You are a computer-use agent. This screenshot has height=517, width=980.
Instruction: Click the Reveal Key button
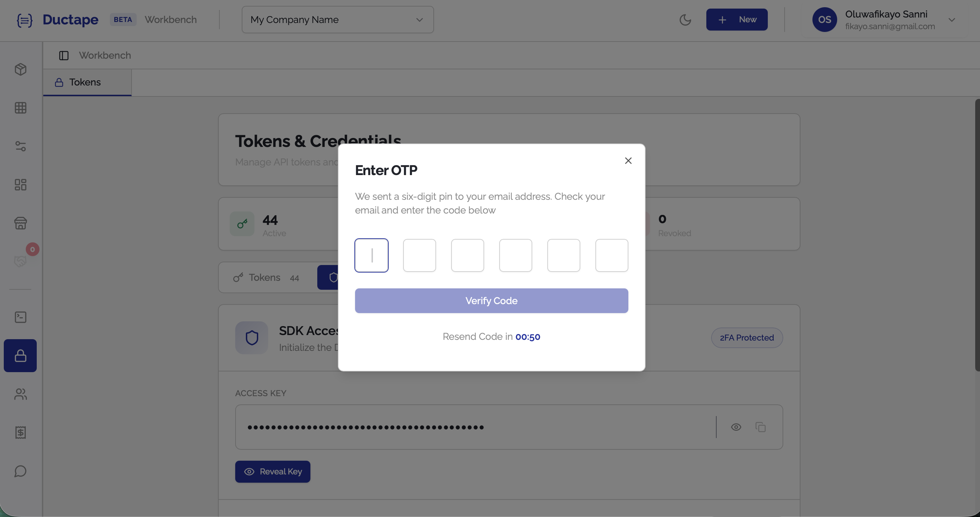(x=272, y=471)
